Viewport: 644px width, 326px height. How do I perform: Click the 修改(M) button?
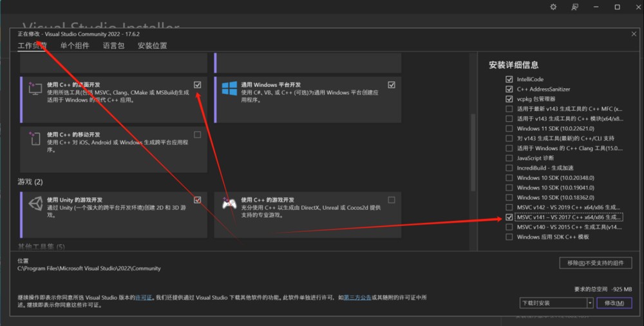pyautogui.click(x=614, y=303)
